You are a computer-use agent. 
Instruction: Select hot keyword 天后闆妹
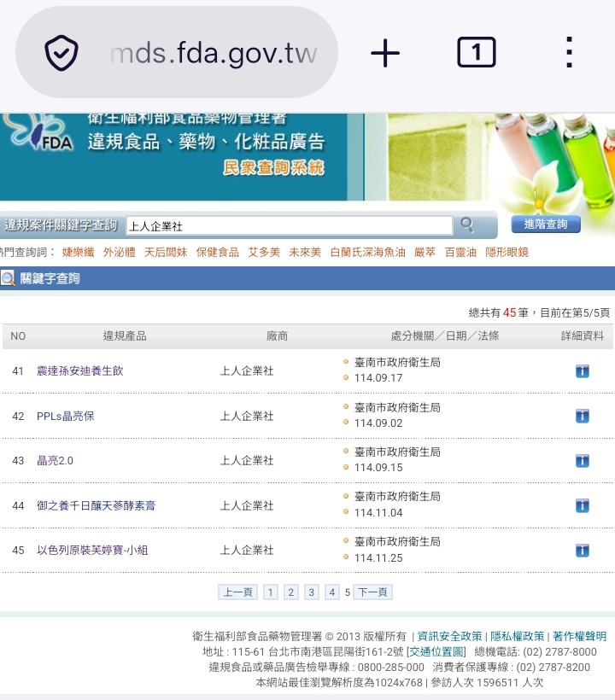coord(166,252)
